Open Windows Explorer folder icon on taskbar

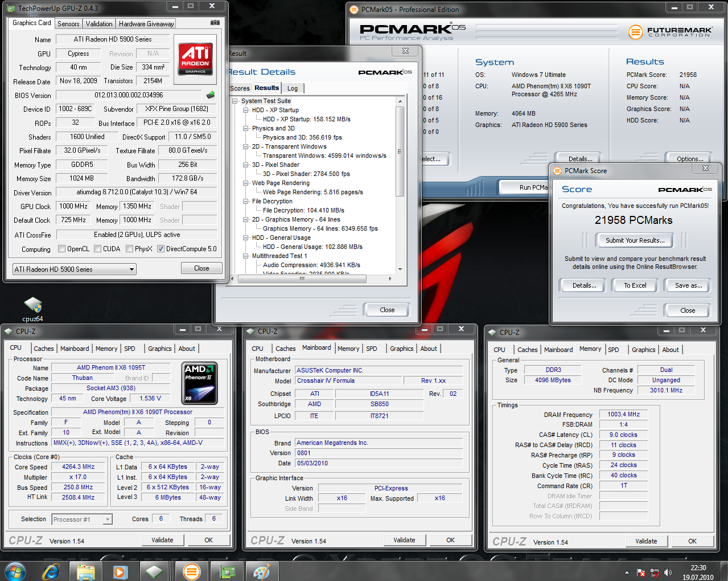(85, 571)
